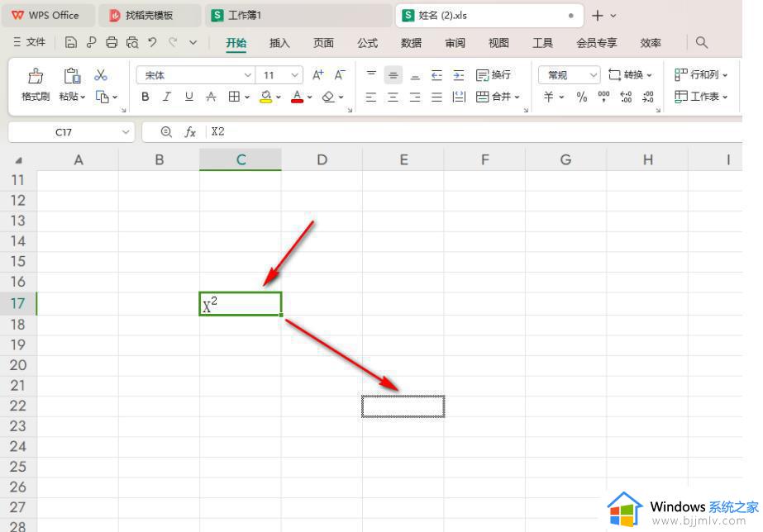Image resolution: width=763 pixels, height=532 pixels.
Task: Open the Formulas (公式) ribbon tab
Action: click(367, 43)
